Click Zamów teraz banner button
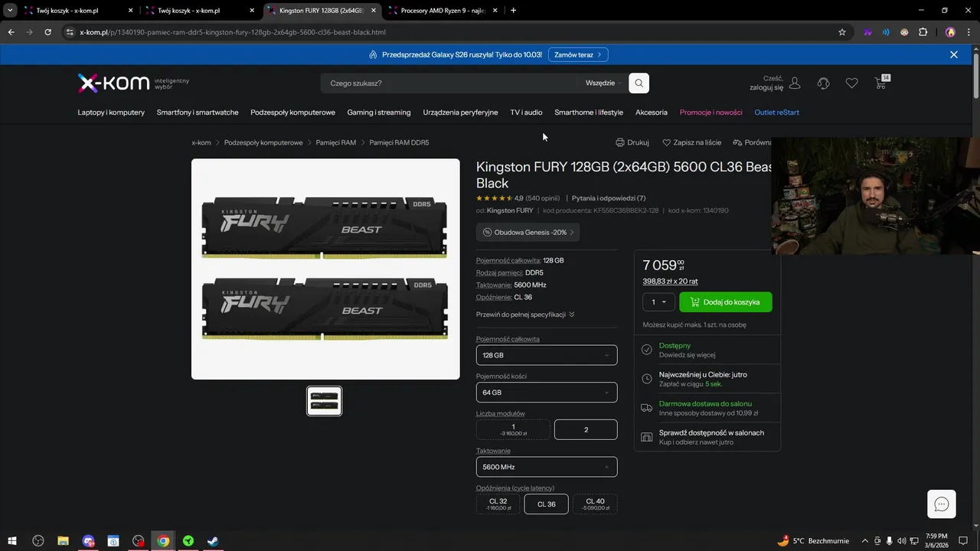Image resolution: width=980 pixels, height=551 pixels. point(578,54)
